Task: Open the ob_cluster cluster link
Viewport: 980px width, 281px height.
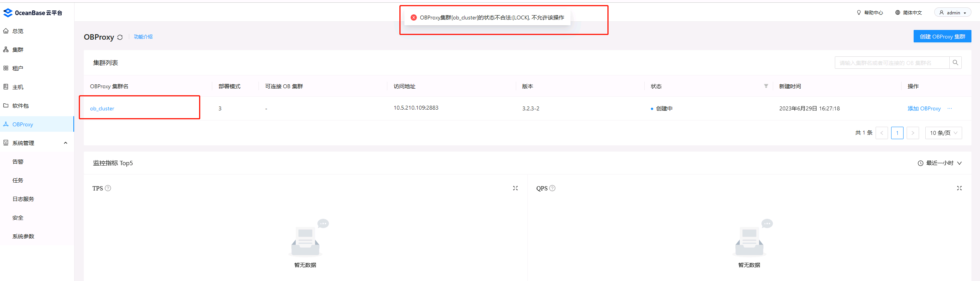Action: 102,108
